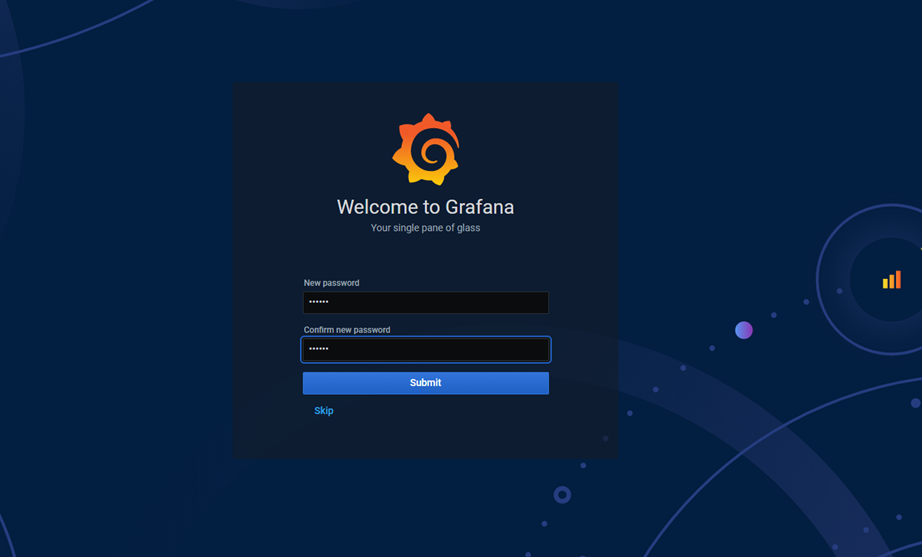Click the New password input field
Viewport: 922px width, 557px height.
426,302
